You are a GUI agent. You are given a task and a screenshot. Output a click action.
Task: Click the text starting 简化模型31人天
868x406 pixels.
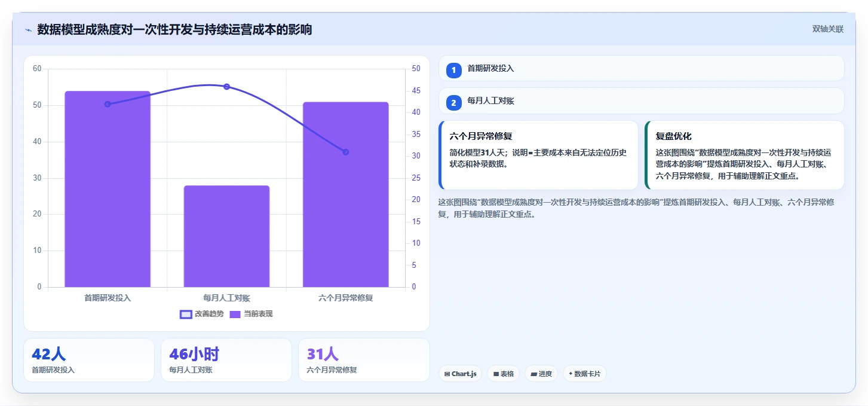click(x=538, y=158)
